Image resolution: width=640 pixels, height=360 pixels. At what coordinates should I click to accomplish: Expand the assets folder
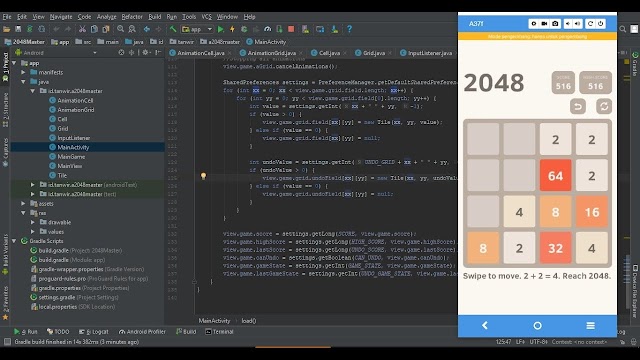pyautogui.click(x=24, y=203)
